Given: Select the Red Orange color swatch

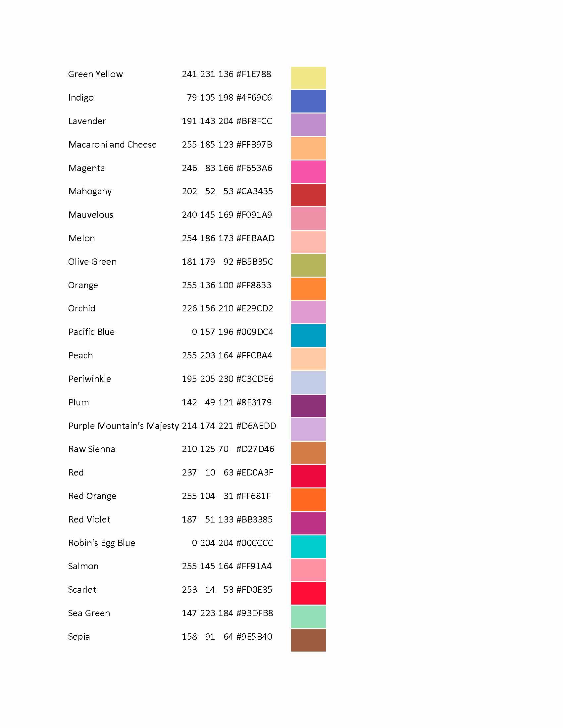Looking at the screenshot, I should pyautogui.click(x=308, y=499).
